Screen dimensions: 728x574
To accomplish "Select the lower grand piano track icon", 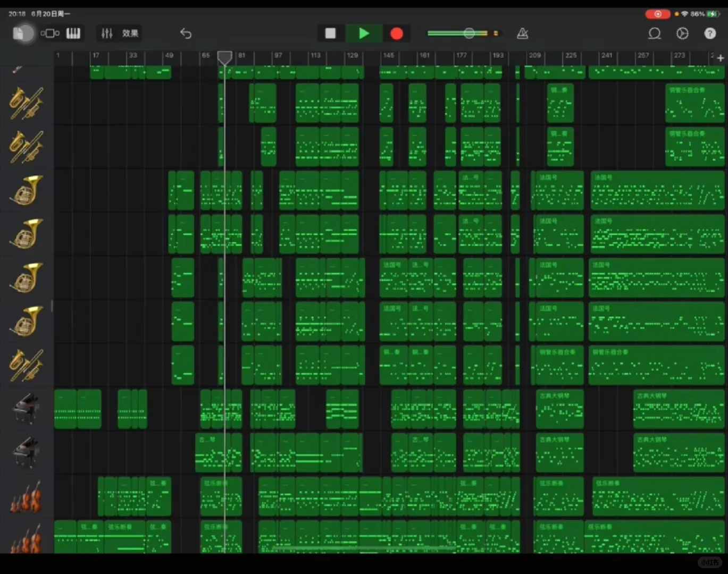I will 26,452.
